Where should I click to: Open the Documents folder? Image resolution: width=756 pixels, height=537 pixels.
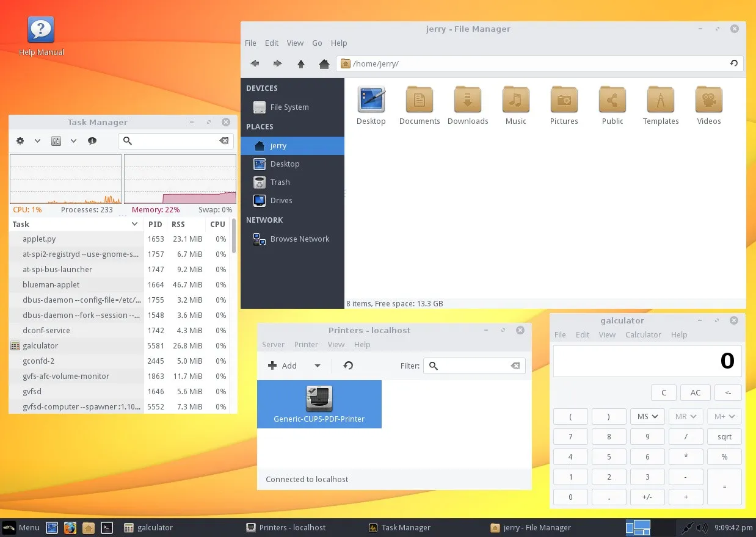coord(419,104)
